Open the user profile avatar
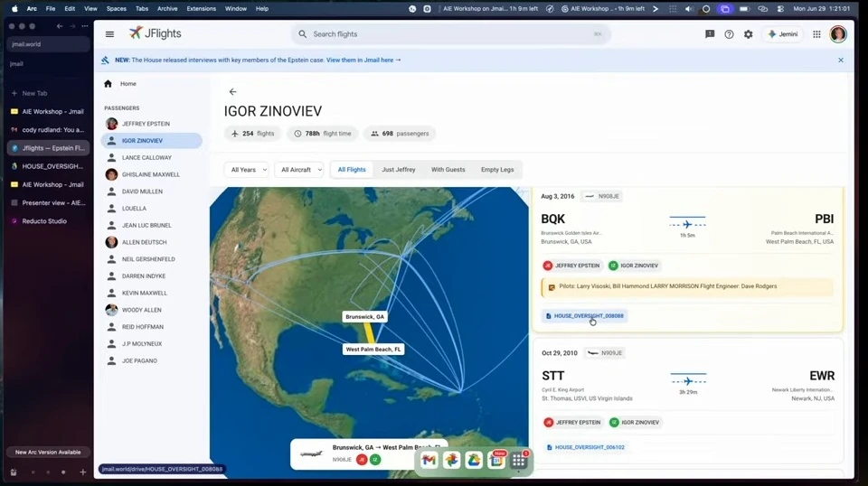868x486 pixels. pos(838,34)
